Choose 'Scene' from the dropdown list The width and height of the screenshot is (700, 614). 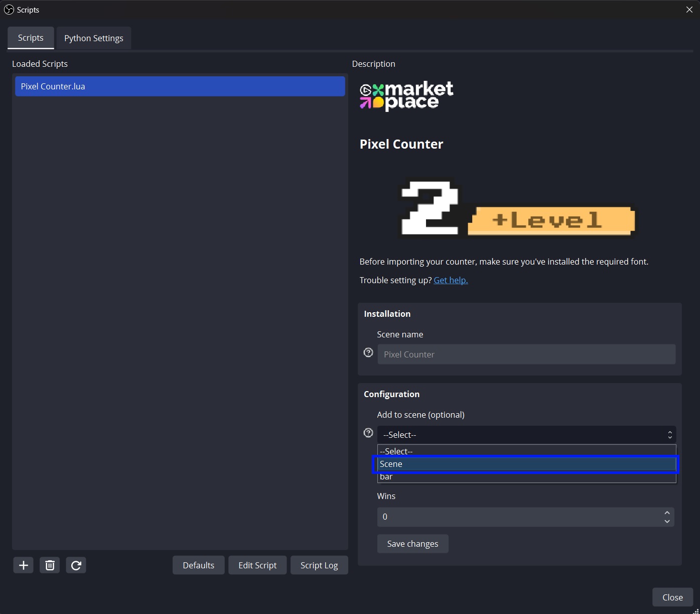click(526, 464)
